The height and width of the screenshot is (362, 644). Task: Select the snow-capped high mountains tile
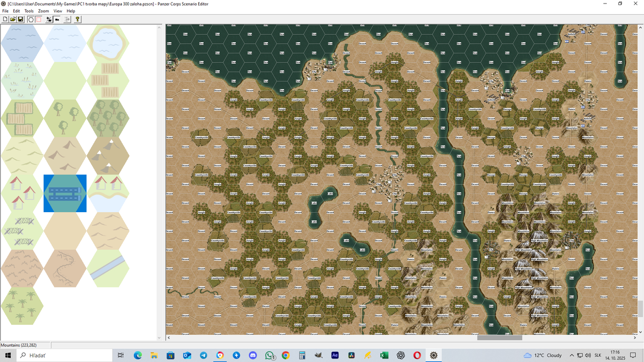(x=108, y=156)
